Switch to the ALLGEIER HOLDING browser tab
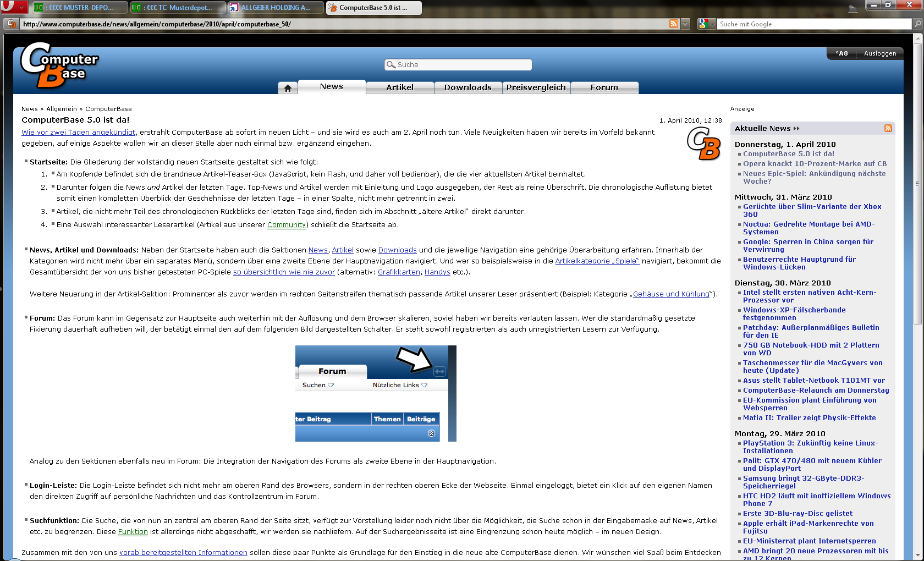 [276, 8]
